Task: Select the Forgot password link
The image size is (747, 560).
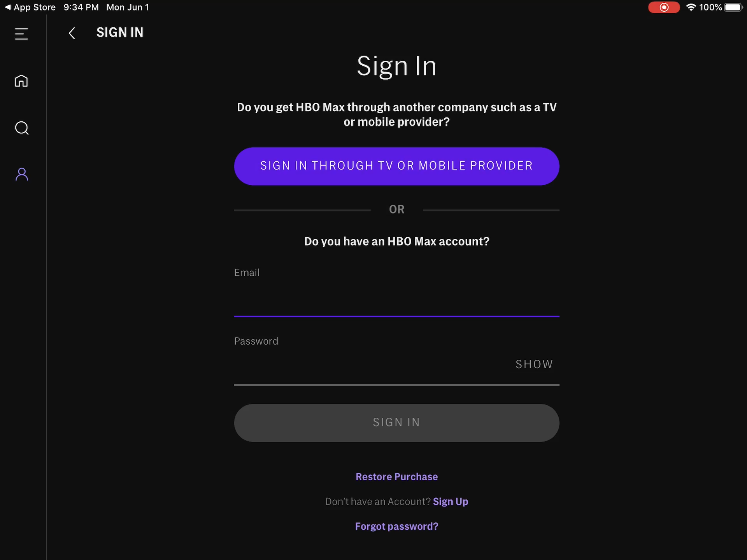Action: (x=396, y=526)
